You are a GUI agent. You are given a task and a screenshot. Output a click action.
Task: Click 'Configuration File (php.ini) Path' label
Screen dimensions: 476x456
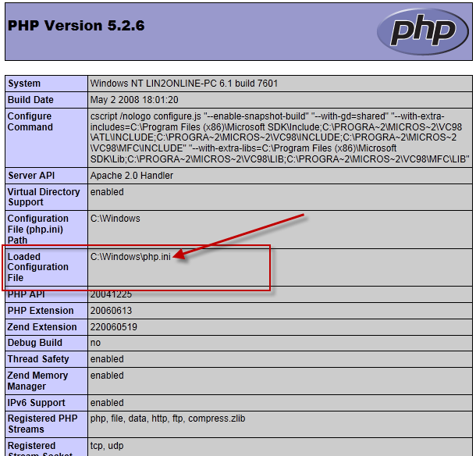[x=38, y=230]
